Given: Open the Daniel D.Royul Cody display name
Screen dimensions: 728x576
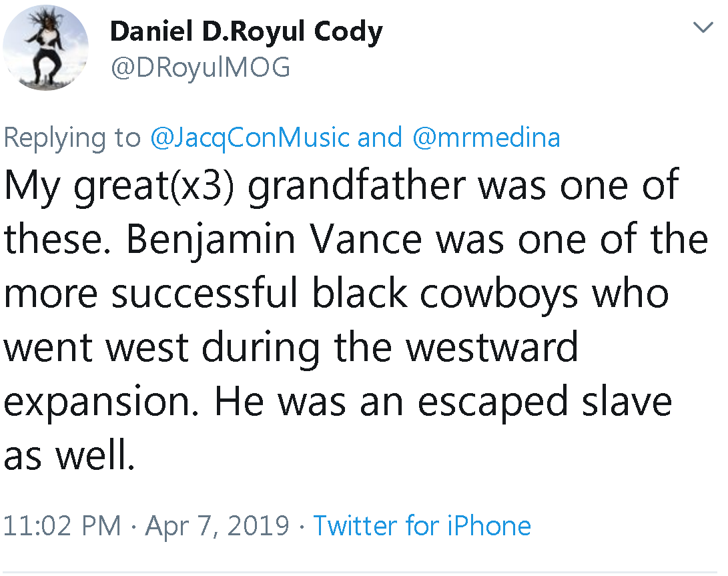Looking at the screenshot, I should pos(246,31).
